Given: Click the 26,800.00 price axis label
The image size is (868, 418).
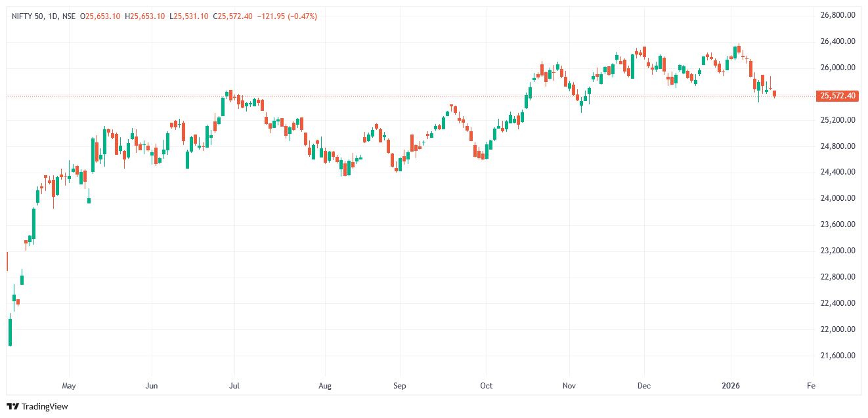Looking at the screenshot, I should [838, 15].
